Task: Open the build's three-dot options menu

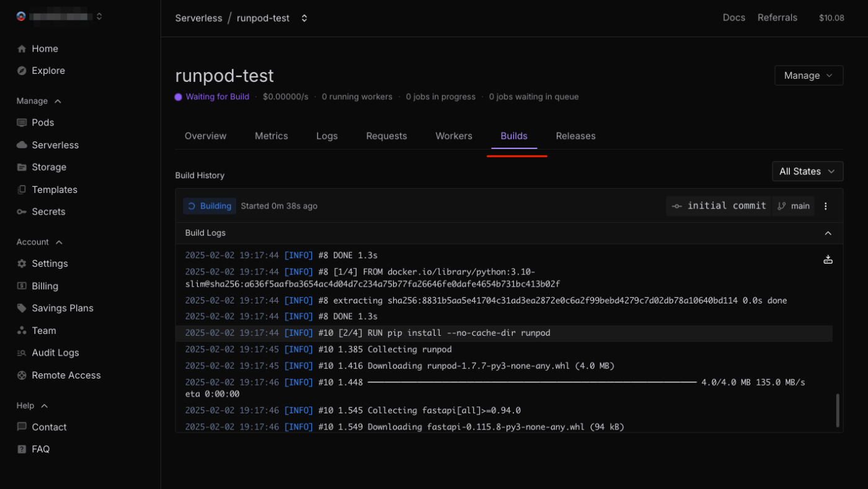Action: tap(826, 206)
